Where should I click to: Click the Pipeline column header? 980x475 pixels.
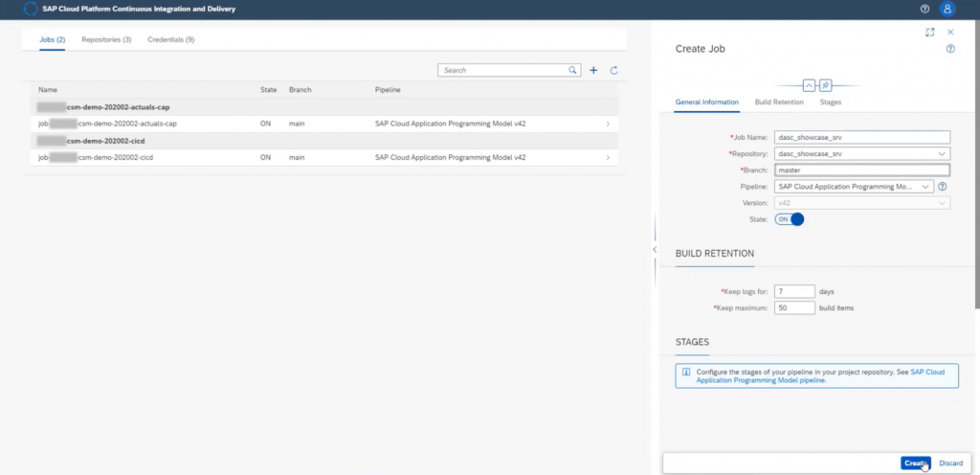pos(388,90)
